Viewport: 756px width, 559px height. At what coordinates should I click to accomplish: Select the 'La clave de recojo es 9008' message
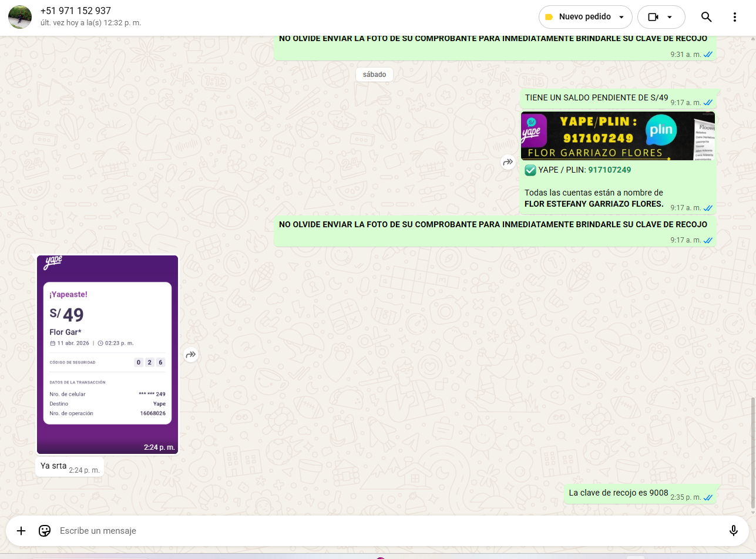tap(618, 493)
